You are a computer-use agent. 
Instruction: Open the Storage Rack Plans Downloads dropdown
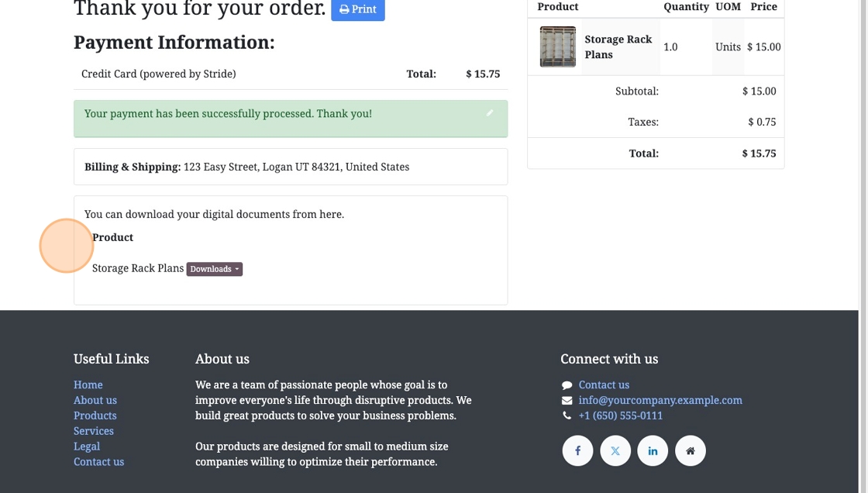pos(215,269)
